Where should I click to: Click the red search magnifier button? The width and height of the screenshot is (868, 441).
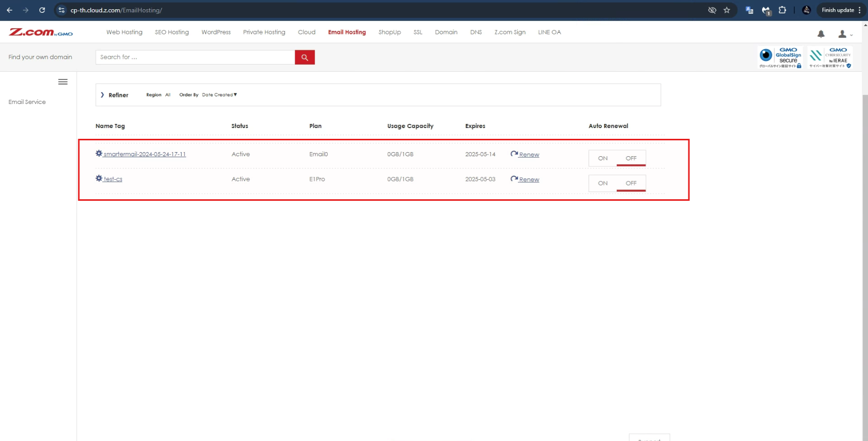[305, 57]
